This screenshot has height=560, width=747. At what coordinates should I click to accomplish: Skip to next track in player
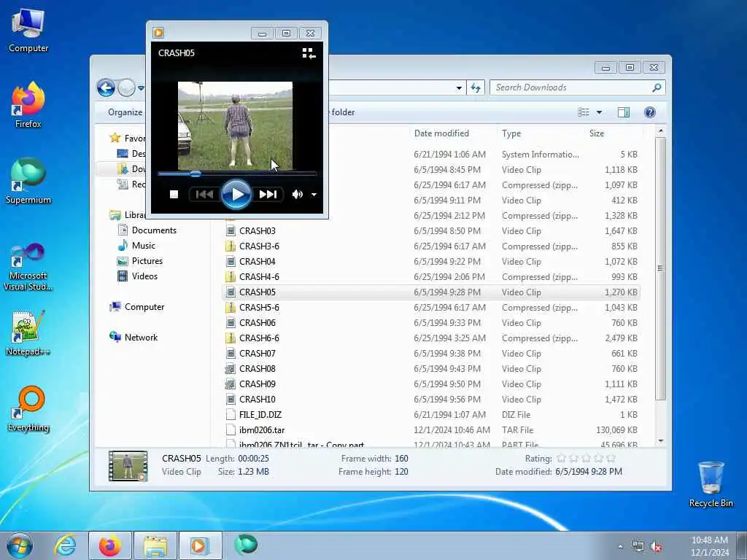[x=267, y=194]
